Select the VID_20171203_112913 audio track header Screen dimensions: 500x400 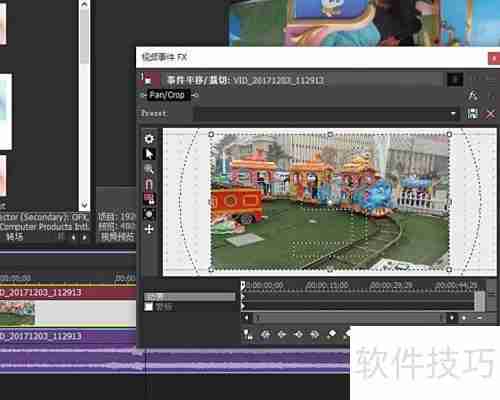(68, 336)
